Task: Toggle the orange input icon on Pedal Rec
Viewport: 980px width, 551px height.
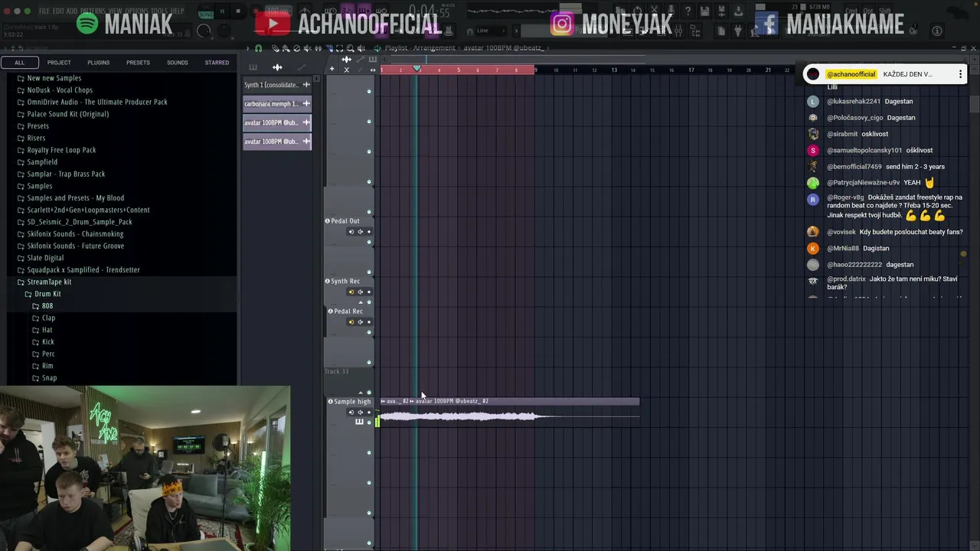Action: point(351,321)
